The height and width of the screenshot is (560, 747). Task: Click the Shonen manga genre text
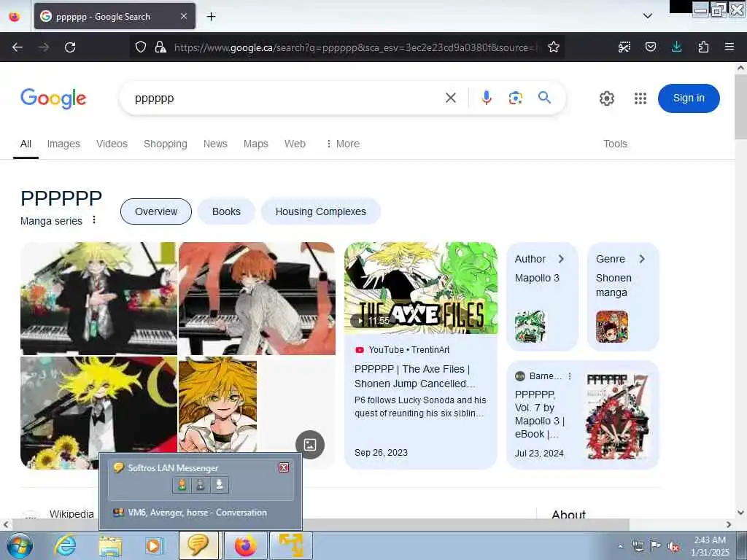[x=614, y=285]
